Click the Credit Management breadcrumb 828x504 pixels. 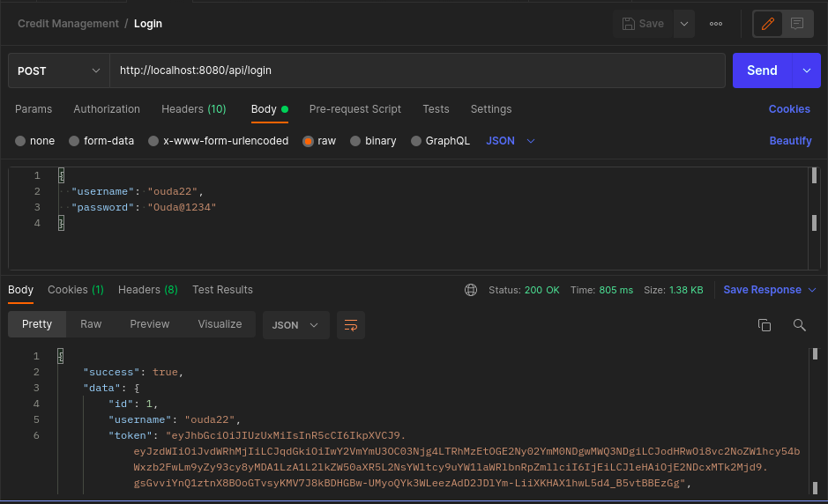[x=68, y=24]
